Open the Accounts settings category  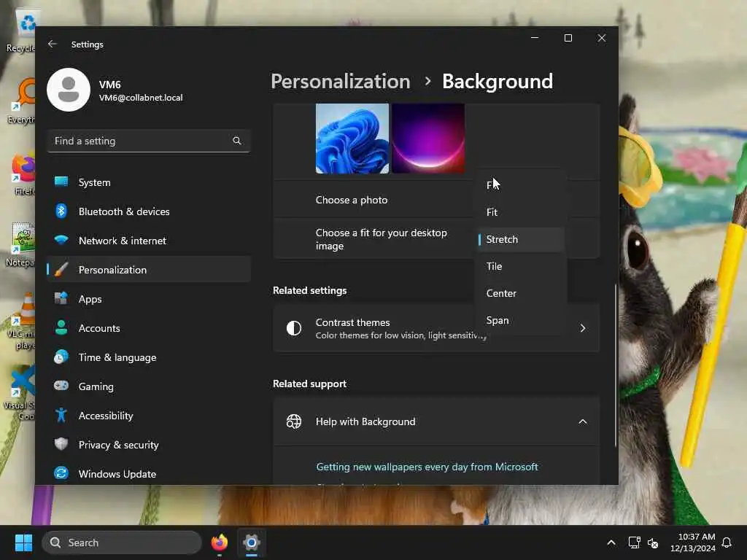pos(149,327)
